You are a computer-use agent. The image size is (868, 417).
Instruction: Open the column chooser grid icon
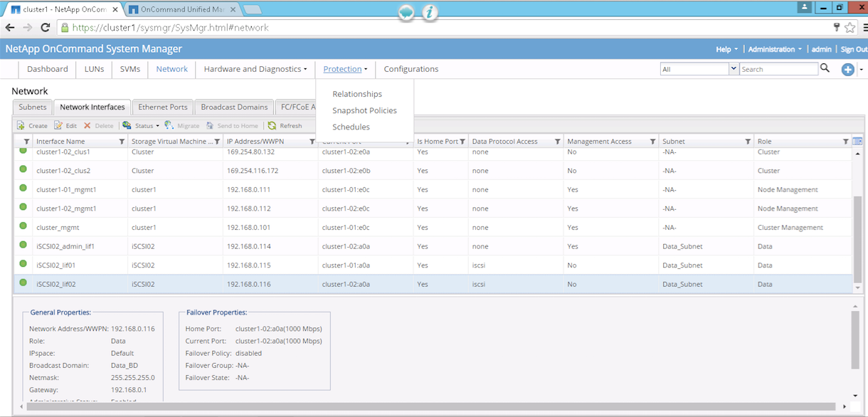click(x=857, y=142)
